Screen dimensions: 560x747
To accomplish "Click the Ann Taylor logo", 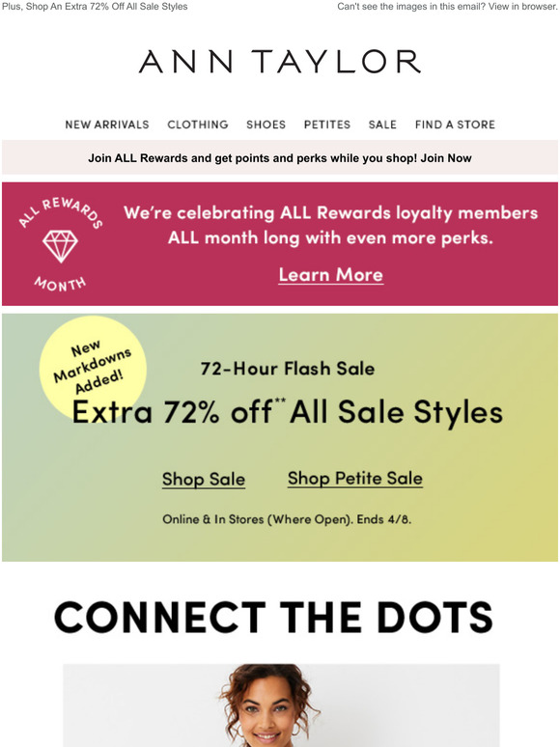I will click(280, 62).
